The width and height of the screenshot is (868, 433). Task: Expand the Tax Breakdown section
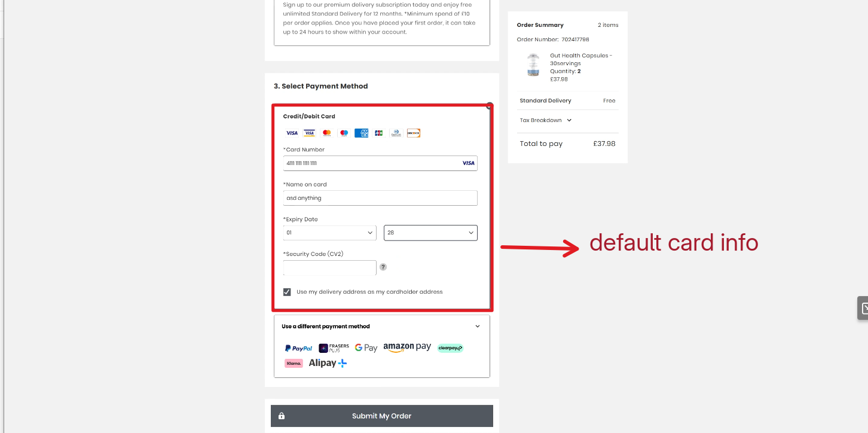coord(546,120)
